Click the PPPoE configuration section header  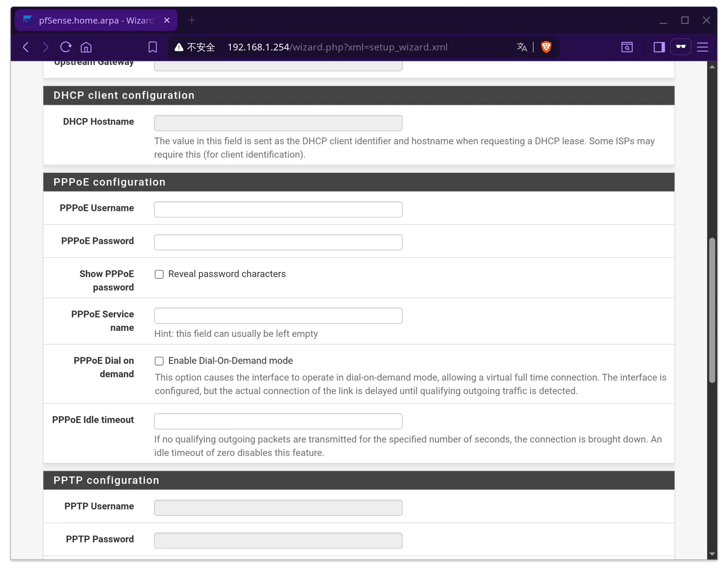click(x=359, y=182)
